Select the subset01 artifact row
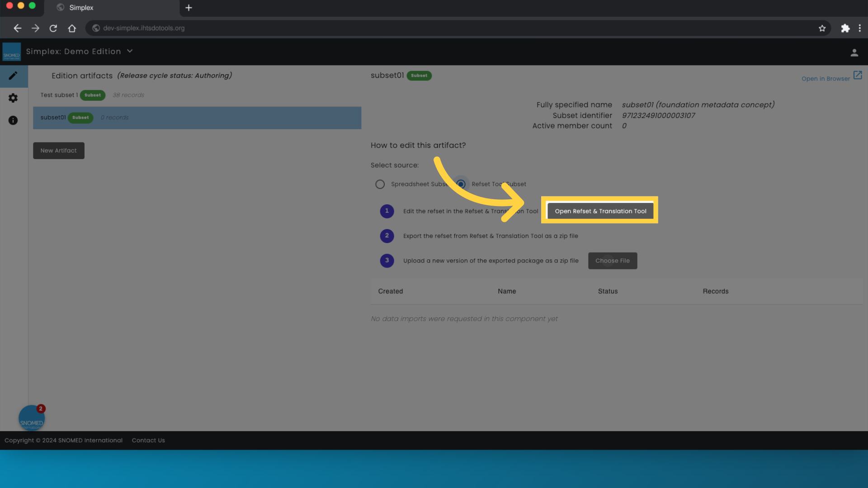Screen dimensions: 868x488 pyautogui.click(x=197, y=118)
